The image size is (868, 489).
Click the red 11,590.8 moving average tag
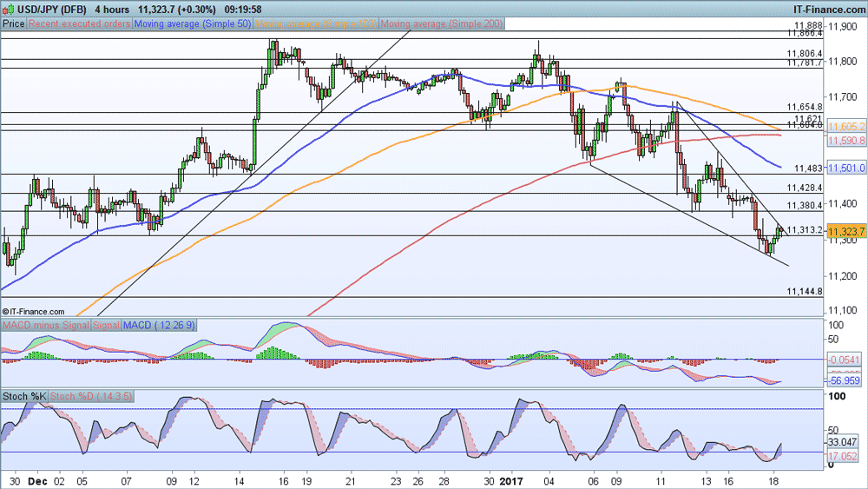[846, 141]
